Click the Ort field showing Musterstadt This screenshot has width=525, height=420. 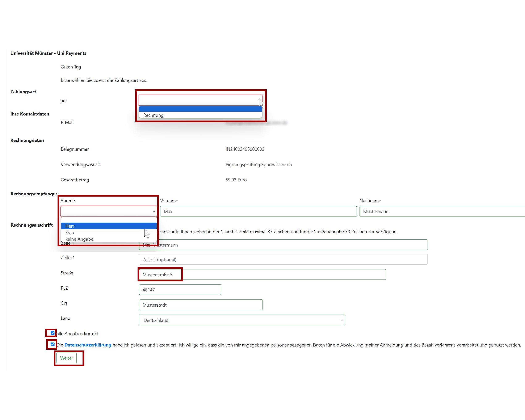click(200, 305)
